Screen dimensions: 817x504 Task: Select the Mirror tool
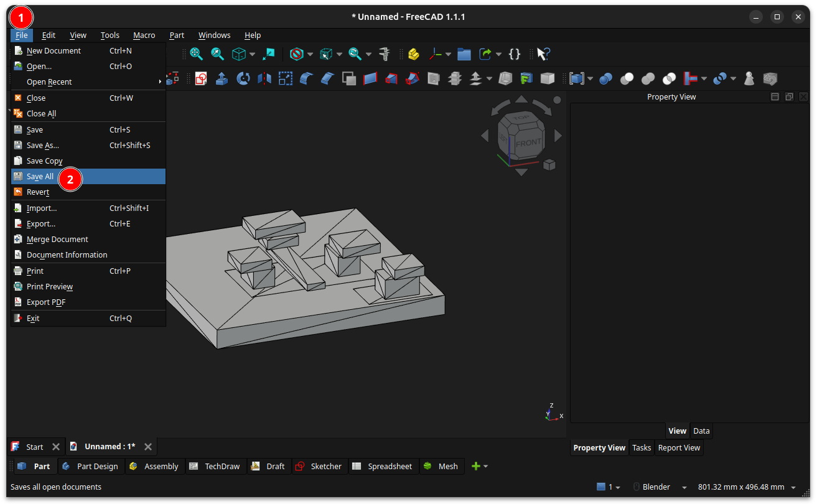pyautogui.click(x=264, y=78)
